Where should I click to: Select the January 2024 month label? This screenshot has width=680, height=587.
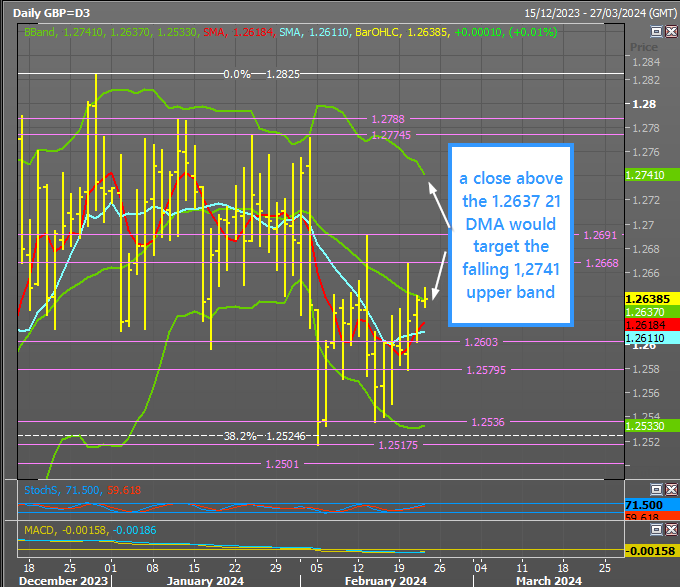[x=205, y=580]
